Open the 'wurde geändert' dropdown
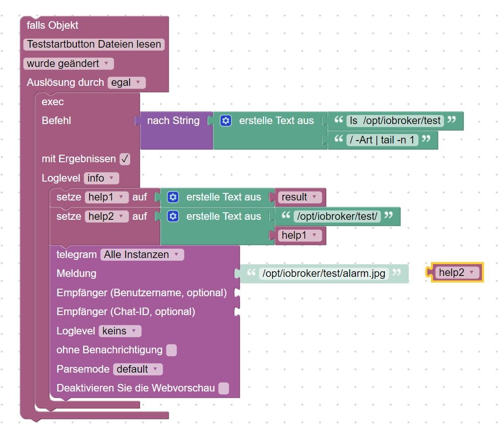The width and height of the screenshot is (504, 433). pyautogui.click(x=68, y=64)
